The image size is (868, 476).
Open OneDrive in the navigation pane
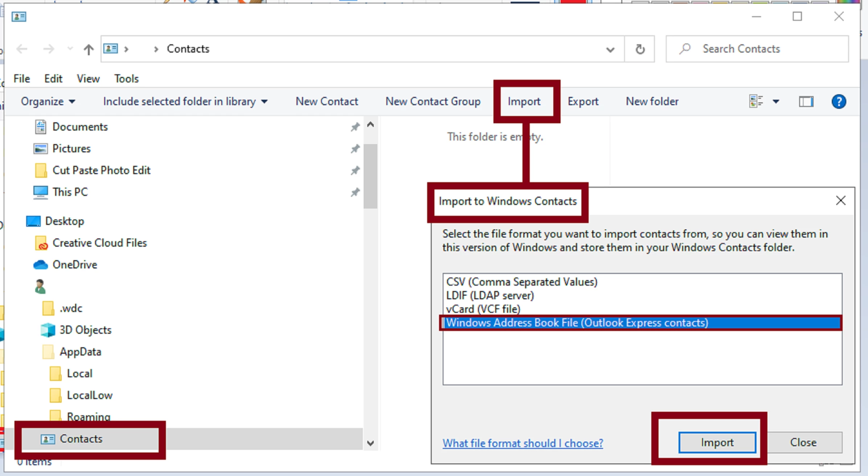[75, 265]
